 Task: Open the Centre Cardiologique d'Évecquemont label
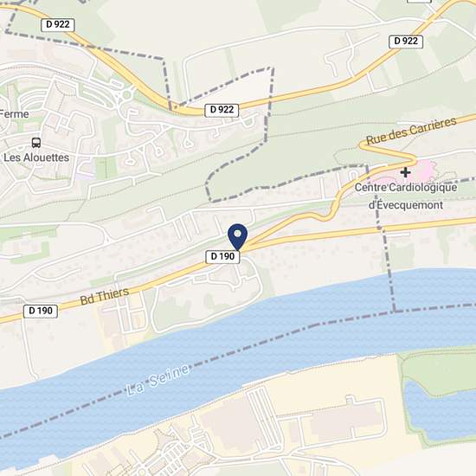pyautogui.click(x=406, y=196)
